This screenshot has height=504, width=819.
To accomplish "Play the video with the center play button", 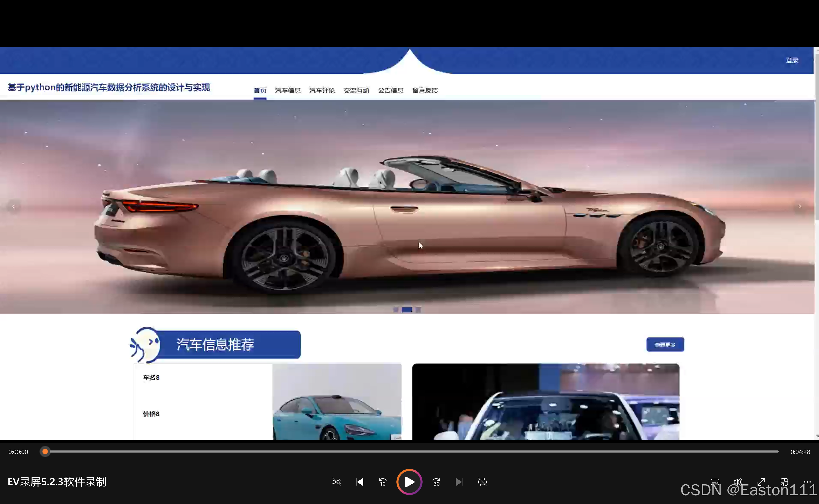I will pyautogui.click(x=409, y=482).
